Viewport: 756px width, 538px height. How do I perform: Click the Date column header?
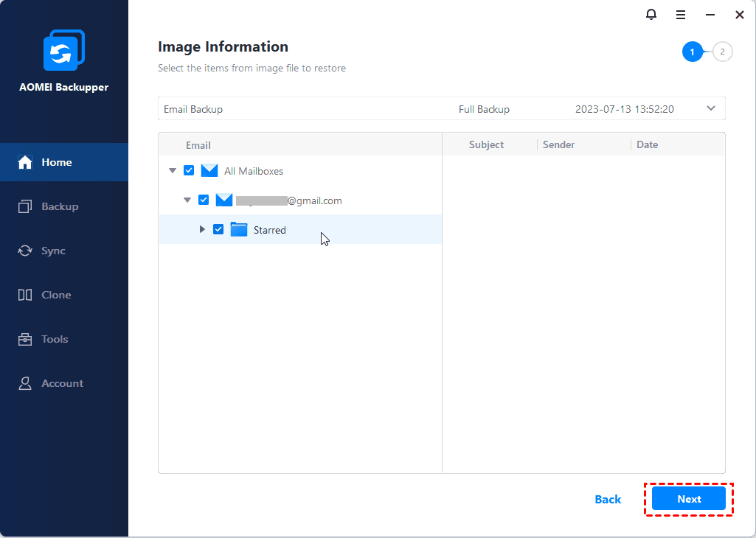(647, 144)
